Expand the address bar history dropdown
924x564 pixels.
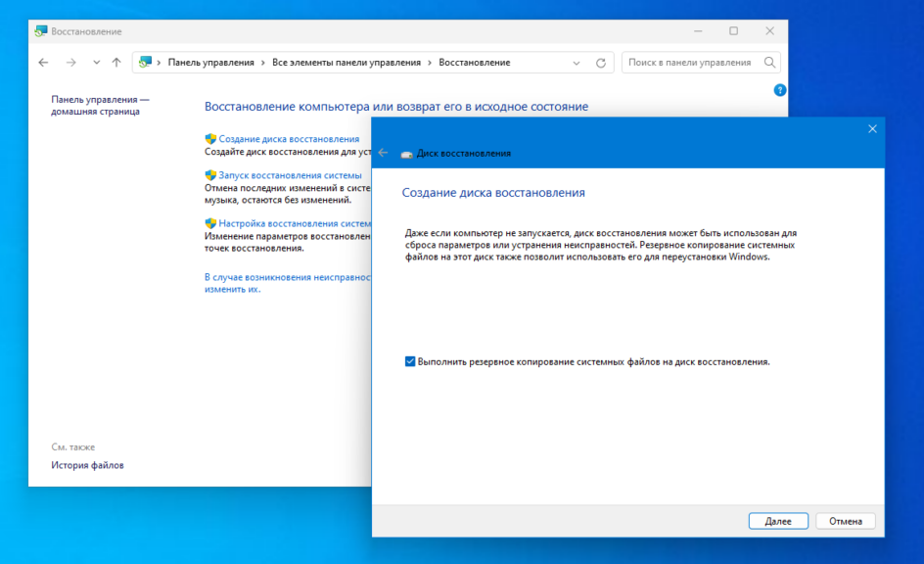(577, 63)
